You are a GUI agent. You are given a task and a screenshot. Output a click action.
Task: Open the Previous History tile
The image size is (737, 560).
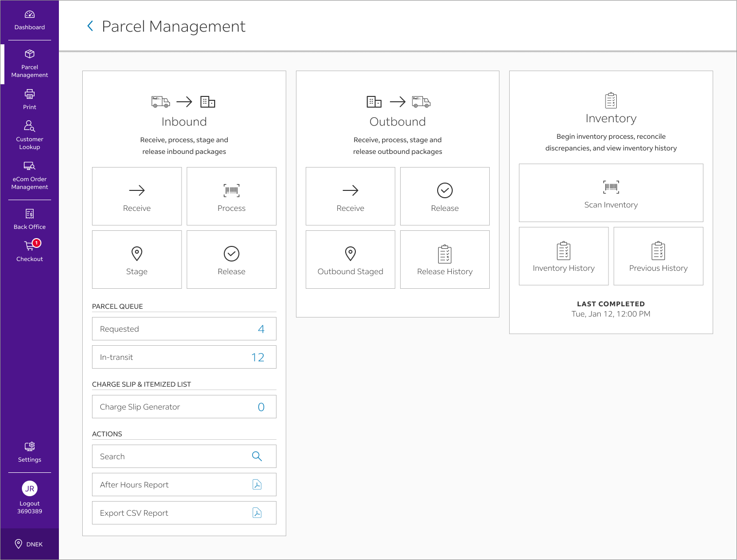coord(659,256)
